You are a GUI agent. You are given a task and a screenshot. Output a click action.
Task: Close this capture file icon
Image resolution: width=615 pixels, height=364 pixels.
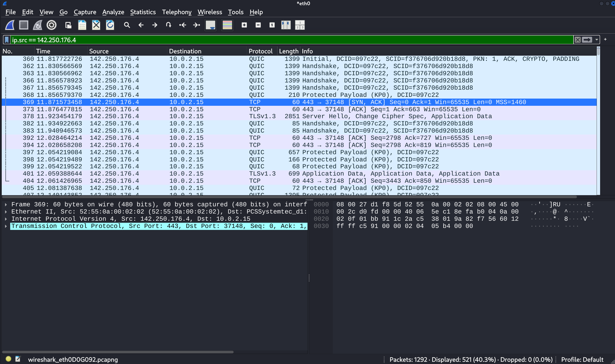pos(96,25)
